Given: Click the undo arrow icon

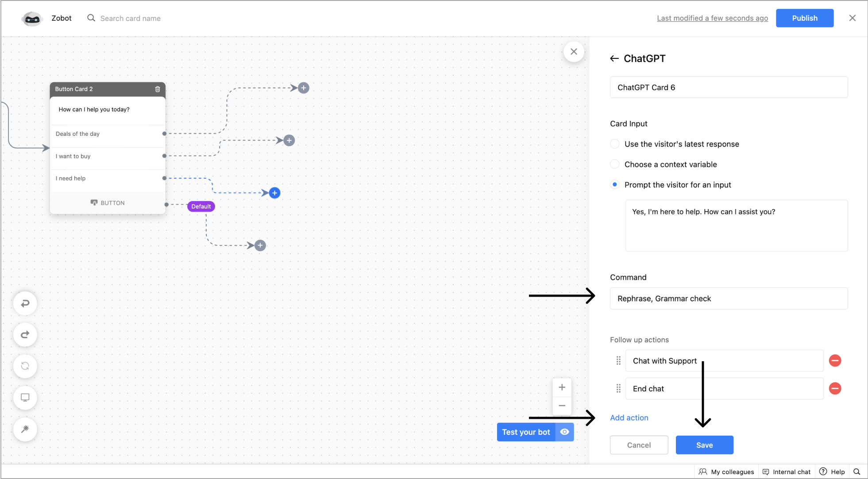Looking at the screenshot, I should point(25,303).
